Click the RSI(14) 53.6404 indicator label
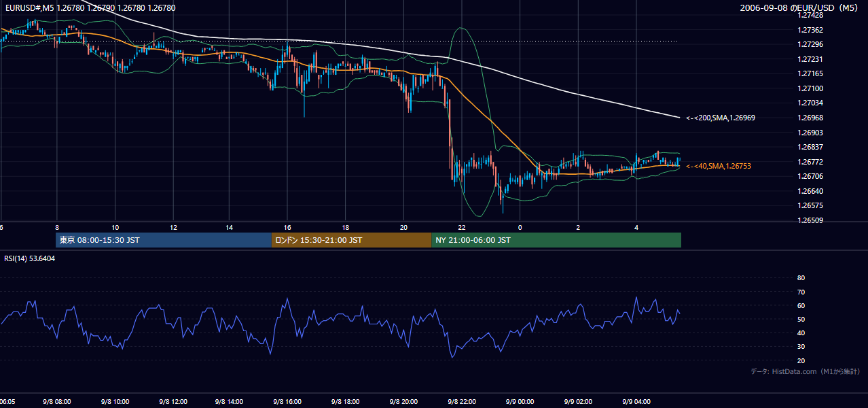868x408 pixels. pos(30,258)
